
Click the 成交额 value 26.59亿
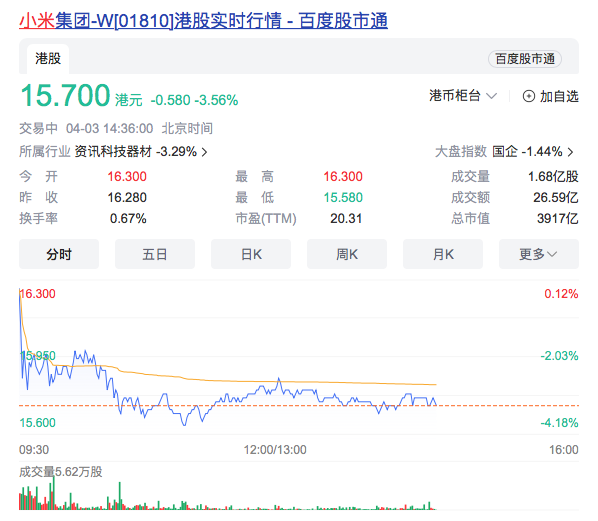pyautogui.click(x=556, y=198)
